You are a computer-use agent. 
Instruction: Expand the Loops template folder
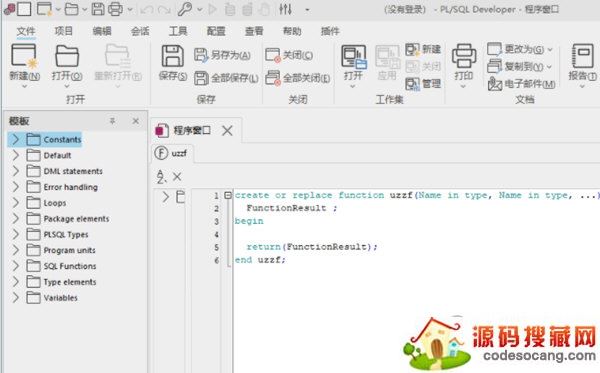tap(15, 202)
